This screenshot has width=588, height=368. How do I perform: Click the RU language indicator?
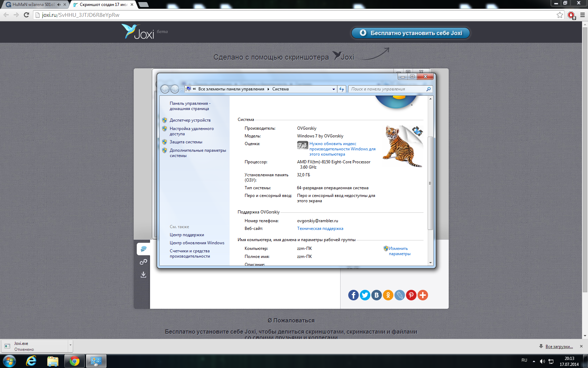coord(524,361)
